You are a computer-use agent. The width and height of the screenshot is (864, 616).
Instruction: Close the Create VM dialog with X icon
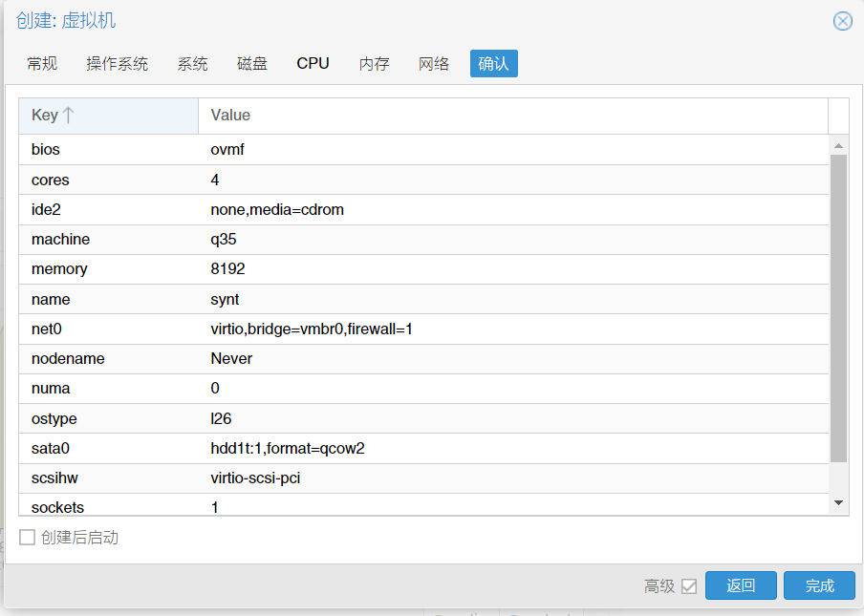click(843, 21)
